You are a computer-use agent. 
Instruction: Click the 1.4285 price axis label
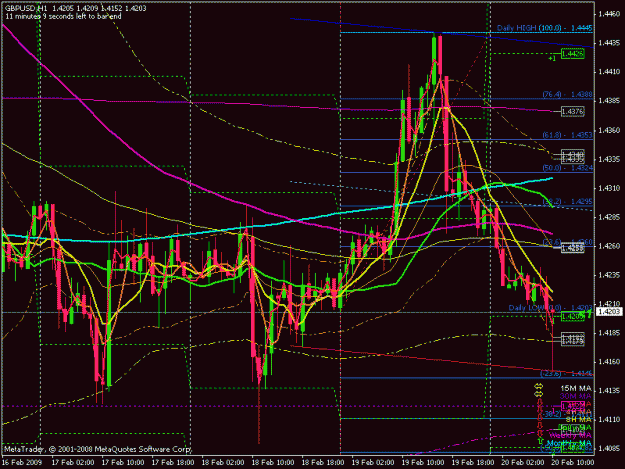[x=609, y=217]
